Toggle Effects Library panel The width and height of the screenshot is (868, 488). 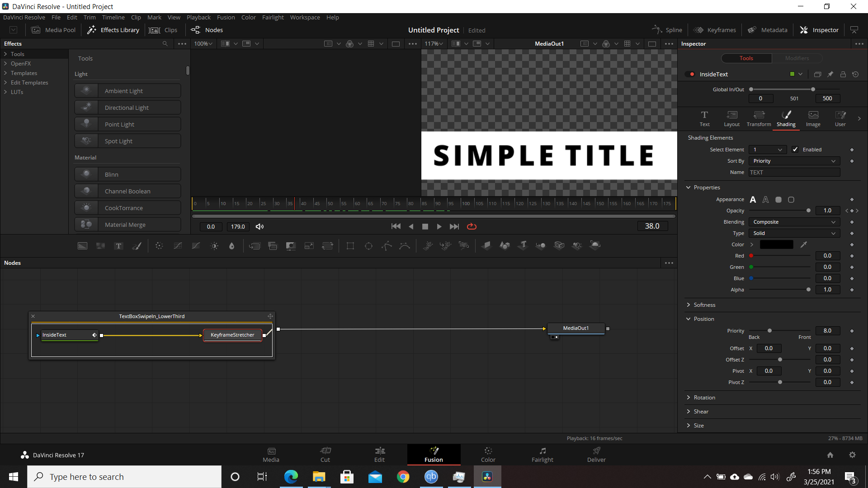[113, 30]
